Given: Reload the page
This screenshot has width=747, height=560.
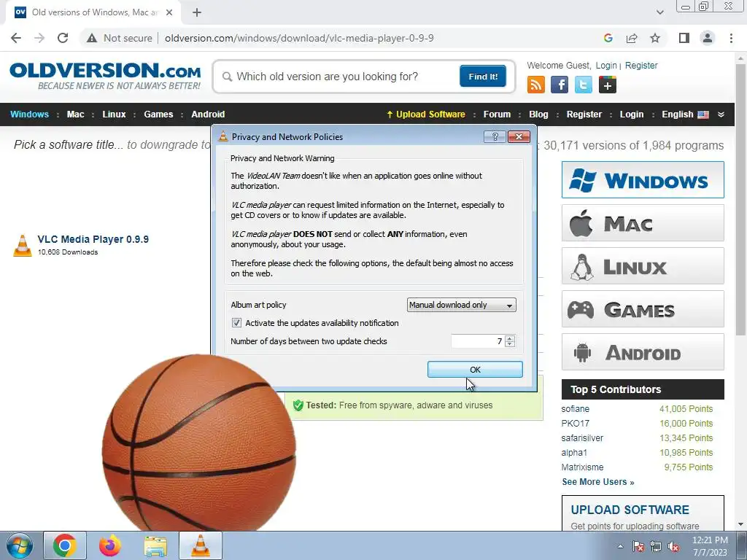Looking at the screenshot, I should [63, 38].
